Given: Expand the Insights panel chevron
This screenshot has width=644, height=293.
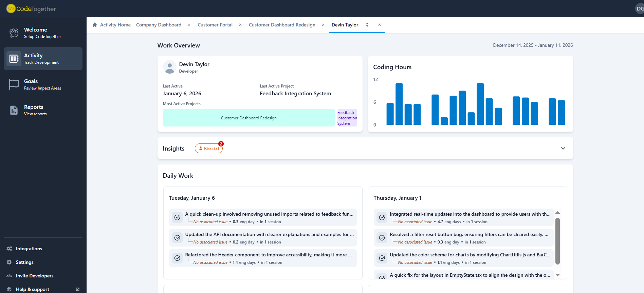Looking at the screenshot, I should point(563,148).
